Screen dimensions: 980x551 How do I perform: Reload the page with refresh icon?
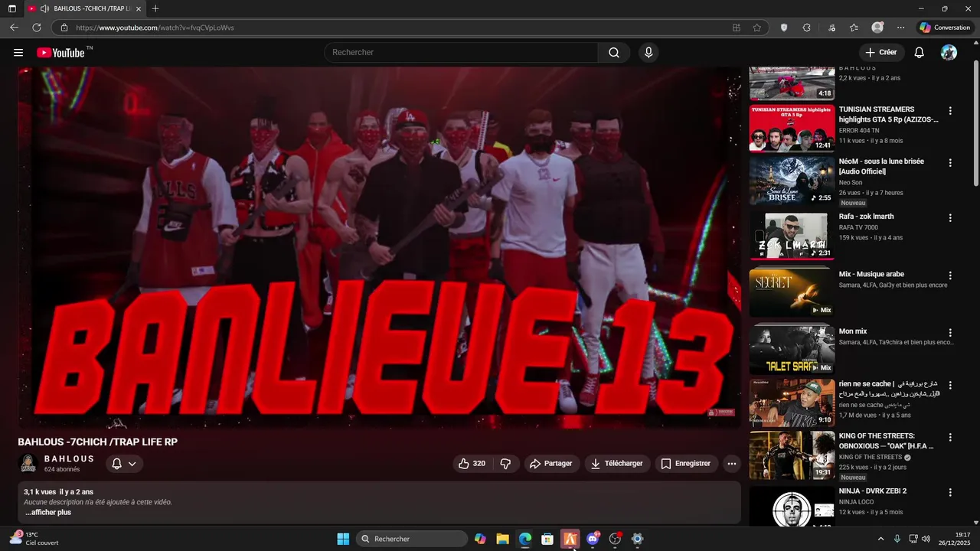pyautogui.click(x=37, y=28)
